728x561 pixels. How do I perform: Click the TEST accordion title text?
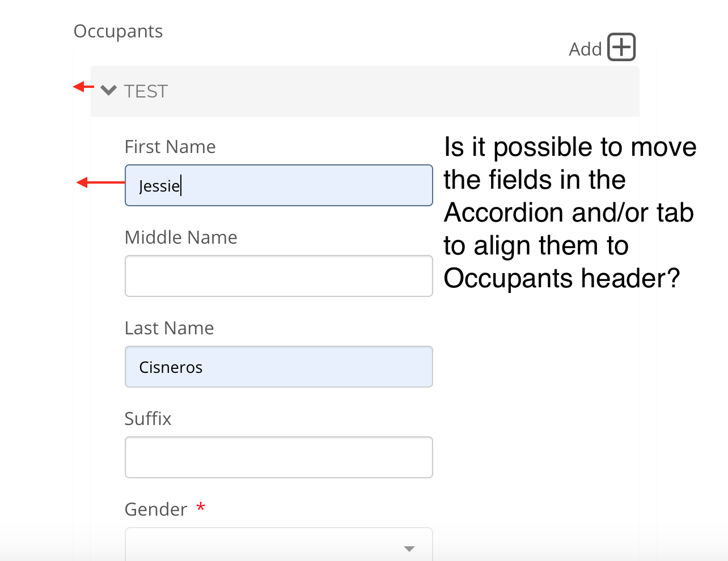point(146,91)
